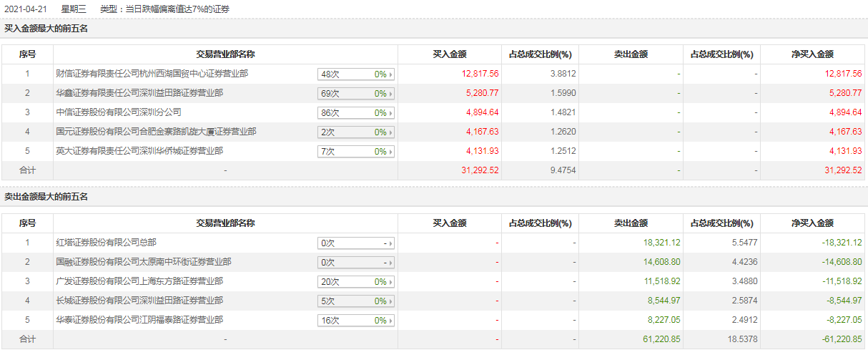Open 红塔证券股份有限公司总部 link
This screenshot has height=355, width=868.
click(106, 243)
